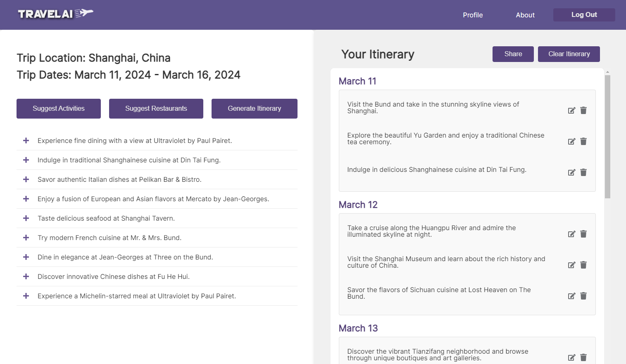Edit the Yu Garden tea ceremony entry
The image size is (626, 364).
tap(571, 141)
